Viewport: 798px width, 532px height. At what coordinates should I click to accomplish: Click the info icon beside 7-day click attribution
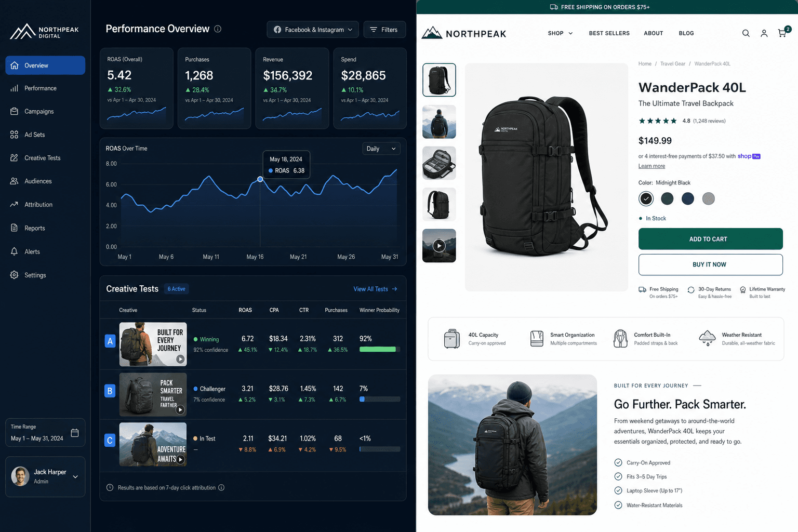coord(221,487)
